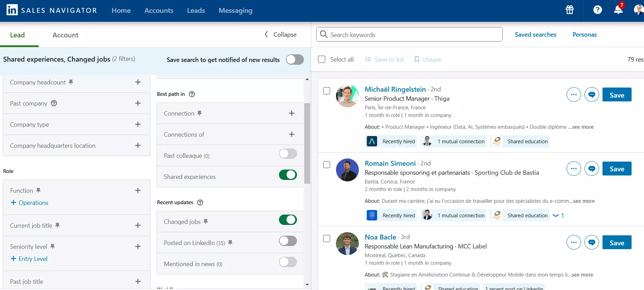Screen dimensions: 644x290
Task: Select Noa Bacle's checkbox
Action: (327, 238)
